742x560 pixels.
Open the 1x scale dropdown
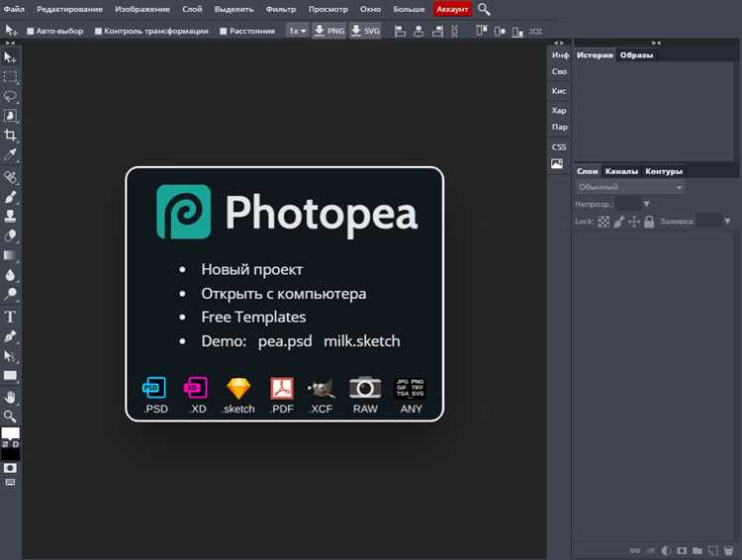pos(298,31)
